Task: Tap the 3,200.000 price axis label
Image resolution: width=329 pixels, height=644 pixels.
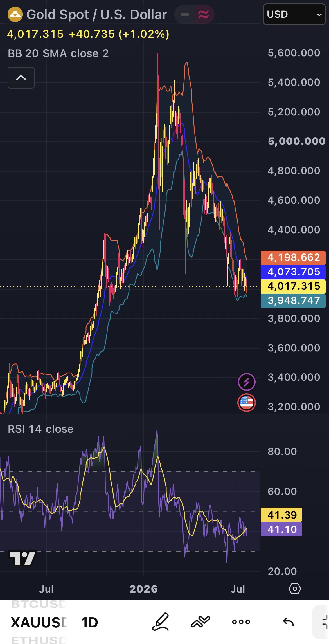Action: click(294, 407)
